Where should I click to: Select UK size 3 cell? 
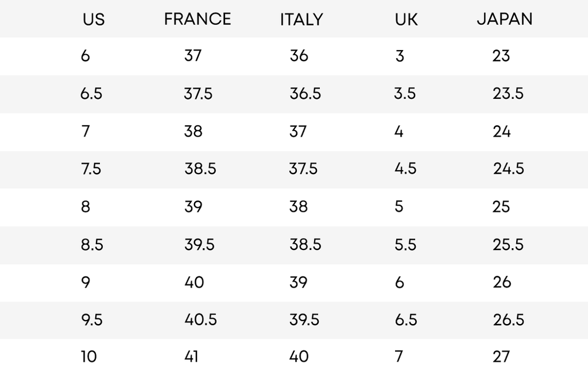pyautogui.click(x=400, y=56)
